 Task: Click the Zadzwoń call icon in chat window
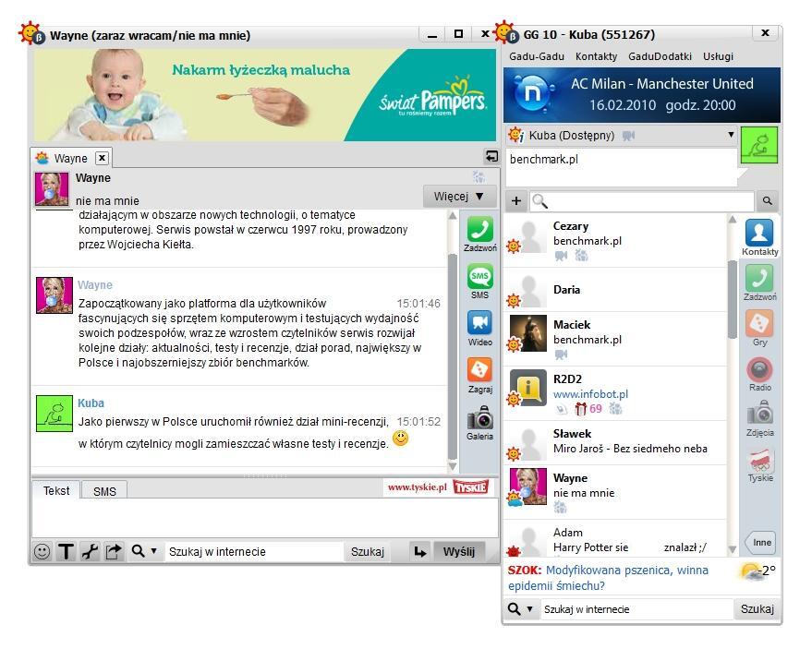pyautogui.click(x=479, y=230)
